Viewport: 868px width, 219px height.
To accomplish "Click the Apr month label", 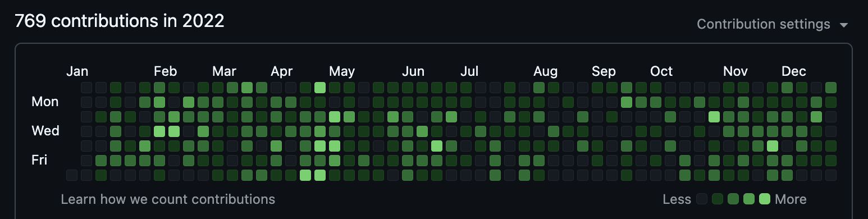I will tap(282, 71).
